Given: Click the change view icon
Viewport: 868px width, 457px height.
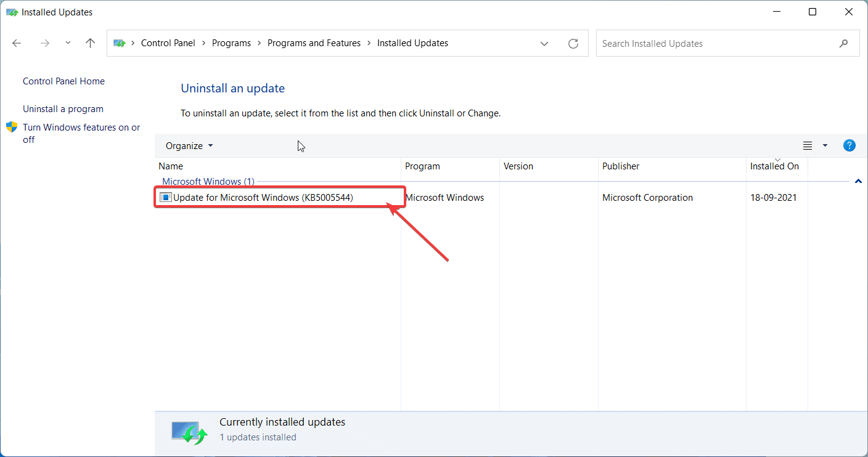Looking at the screenshot, I should tap(808, 146).
